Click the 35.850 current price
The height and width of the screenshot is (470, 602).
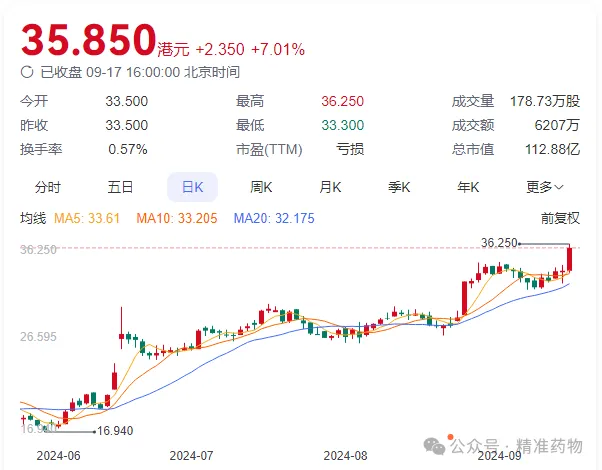88,39
